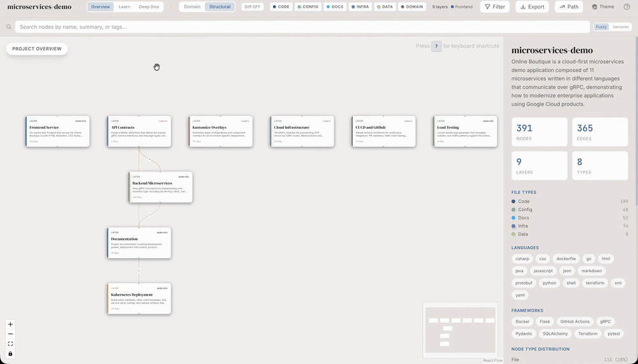Click the keyboard shortcuts ? key hint
This screenshot has height=364, width=638.
click(436, 46)
